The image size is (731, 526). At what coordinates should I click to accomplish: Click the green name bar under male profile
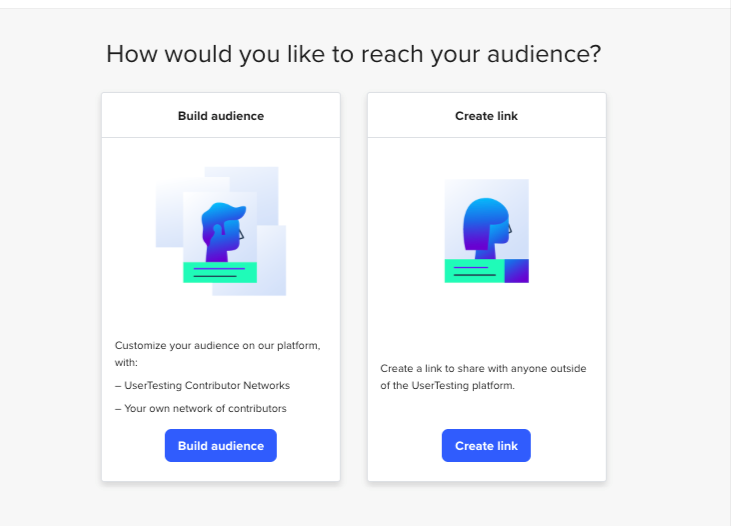[x=220, y=272]
